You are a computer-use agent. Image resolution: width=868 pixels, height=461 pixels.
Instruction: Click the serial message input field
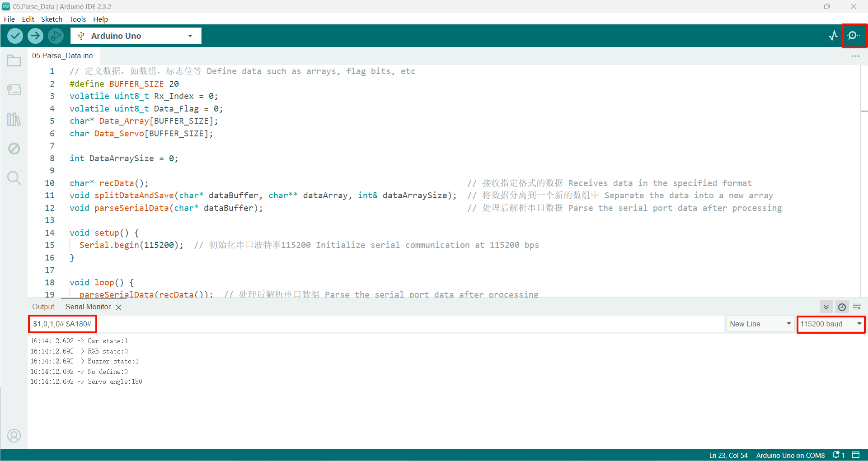pos(407,324)
